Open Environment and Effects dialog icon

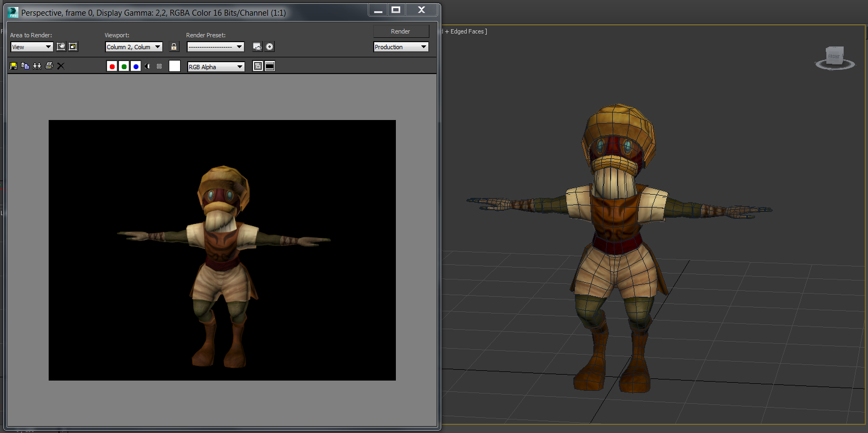pyautogui.click(x=269, y=47)
